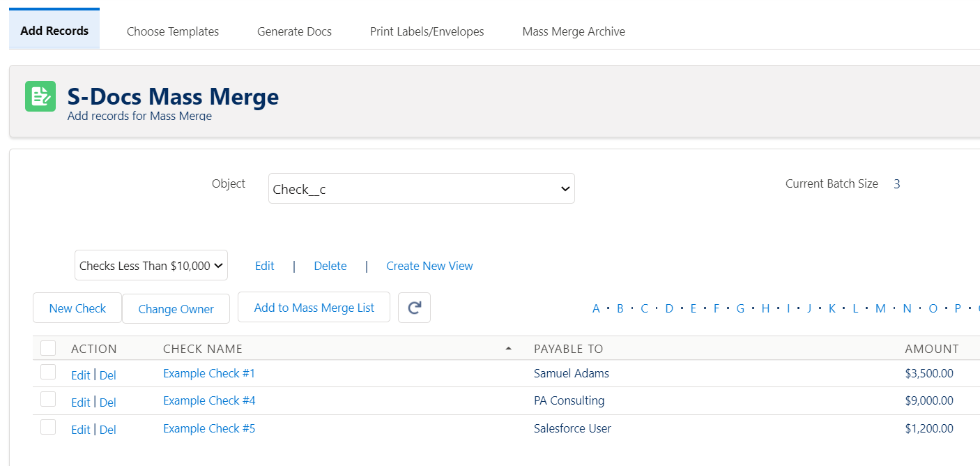
Task: Click the New Check button
Action: tap(77, 308)
